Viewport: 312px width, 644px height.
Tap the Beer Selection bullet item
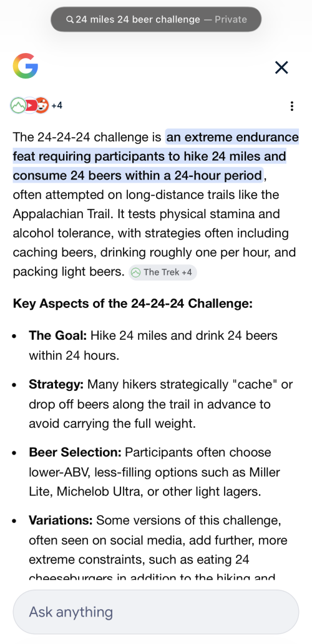[x=155, y=472]
